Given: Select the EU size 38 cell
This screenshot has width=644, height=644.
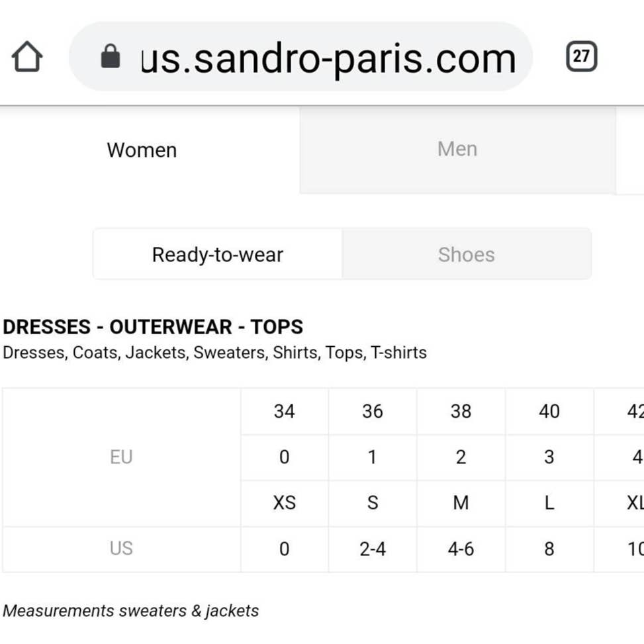Looking at the screenshot, I should [461, 411].
